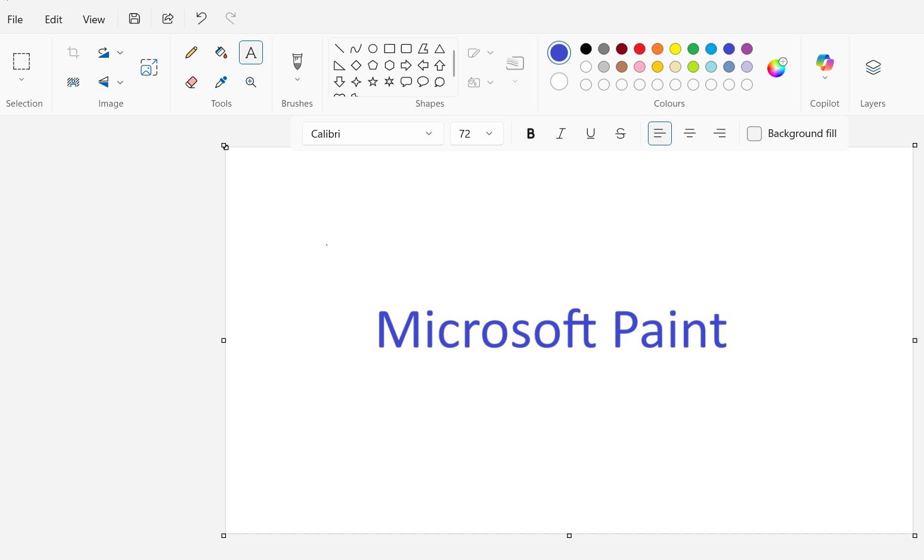The image size is (924, 560).
Task: Activate the Text tool
Action: (251, 52)
